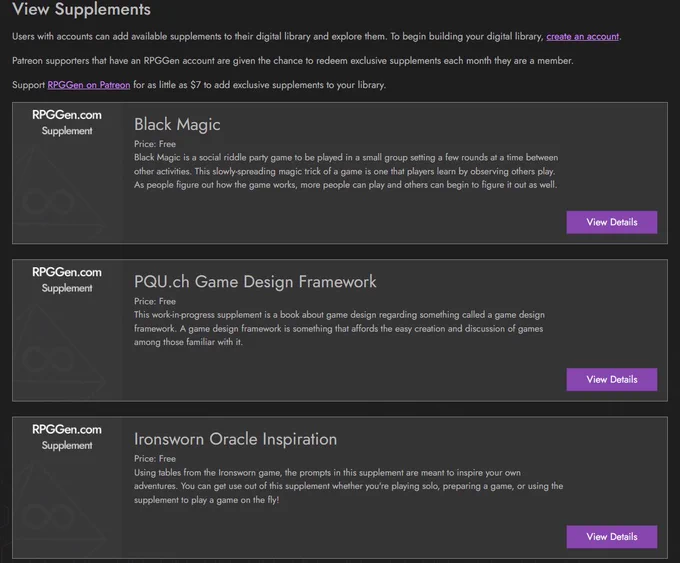
Task: Open the 'create an account' link
Action: [582, 36]
